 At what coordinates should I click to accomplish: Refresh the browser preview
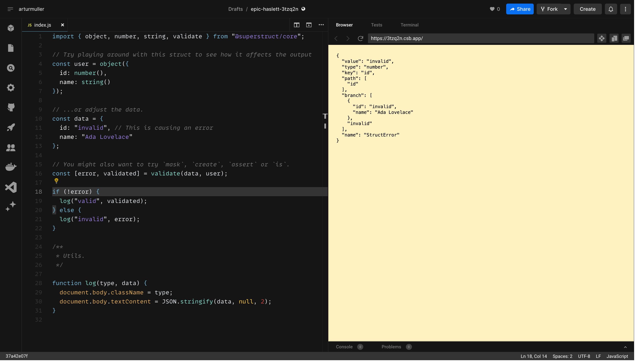[x=360, y=39]
